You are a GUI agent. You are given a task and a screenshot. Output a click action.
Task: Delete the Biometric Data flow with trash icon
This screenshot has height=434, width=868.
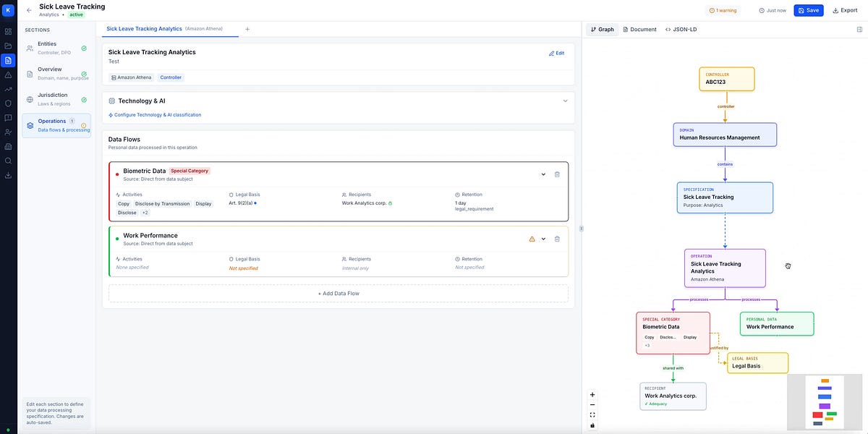tap(557, 174)
